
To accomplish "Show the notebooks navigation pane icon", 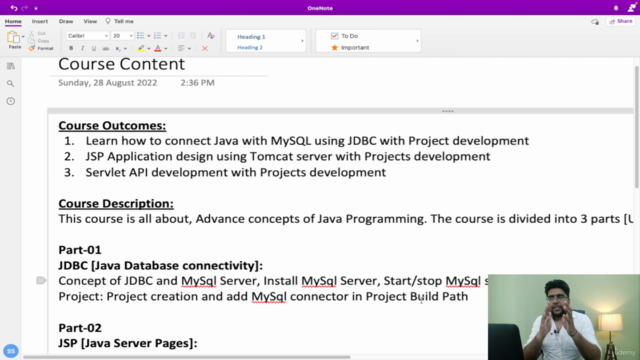I will (x=11, y=66).
